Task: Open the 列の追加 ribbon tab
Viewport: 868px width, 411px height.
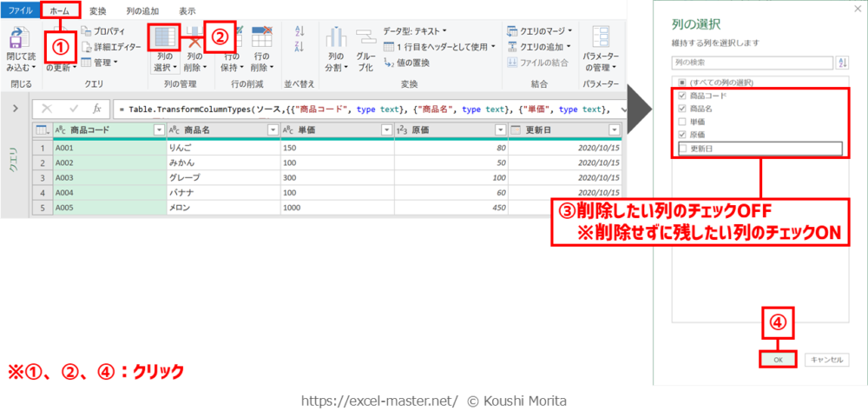Action: (x=141, y=11)
